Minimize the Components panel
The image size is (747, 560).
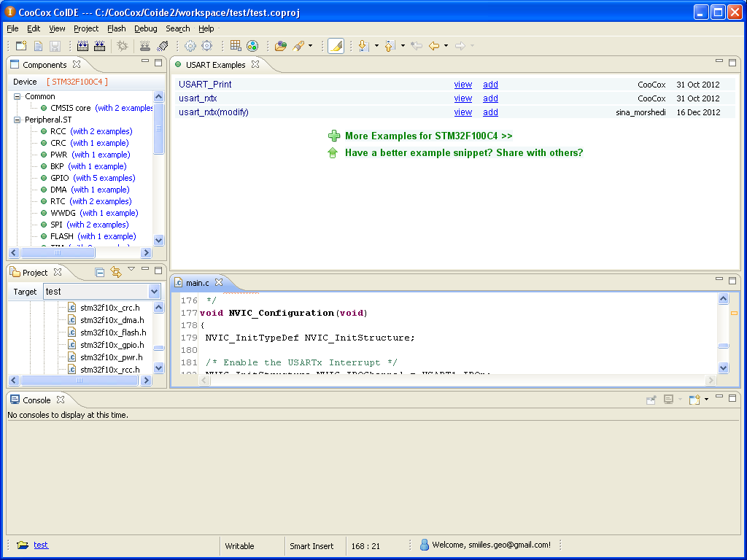click(145, 61)
